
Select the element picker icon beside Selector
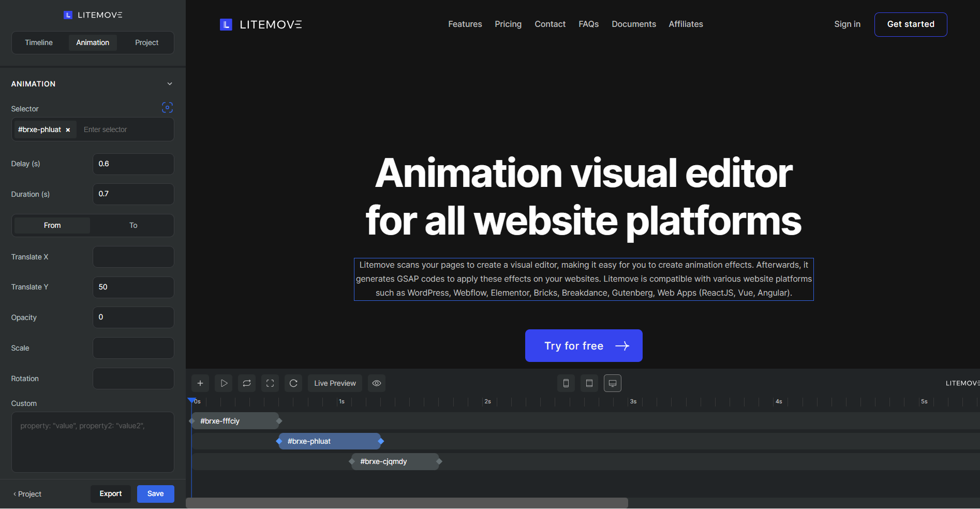[167, 107]
